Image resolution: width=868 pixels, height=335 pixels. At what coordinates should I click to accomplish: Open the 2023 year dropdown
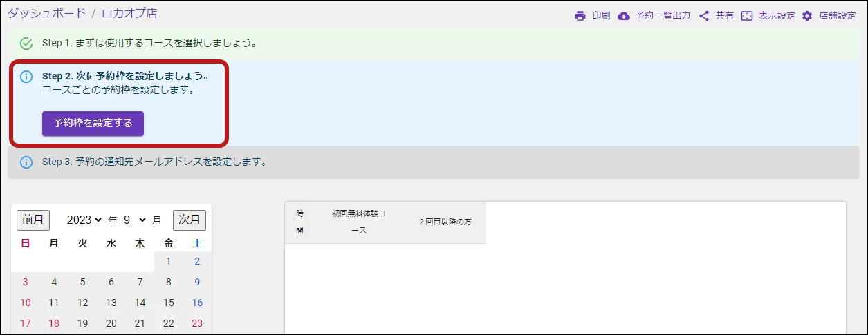tap(84, 220)
